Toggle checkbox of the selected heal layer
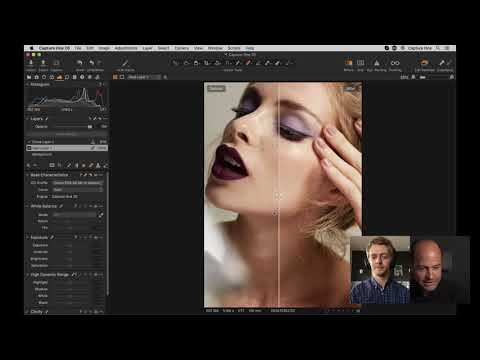Viewport: 480px width, 360px height. 29,148
